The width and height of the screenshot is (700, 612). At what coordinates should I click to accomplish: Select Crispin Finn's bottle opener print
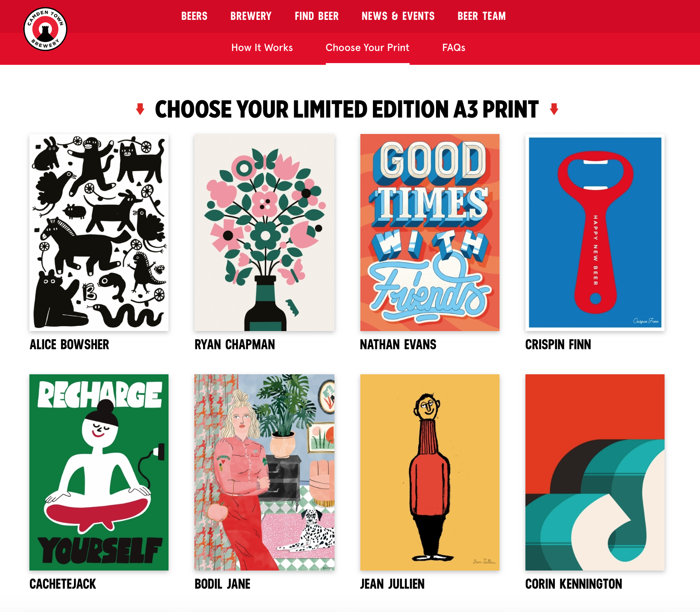[595, 233]
